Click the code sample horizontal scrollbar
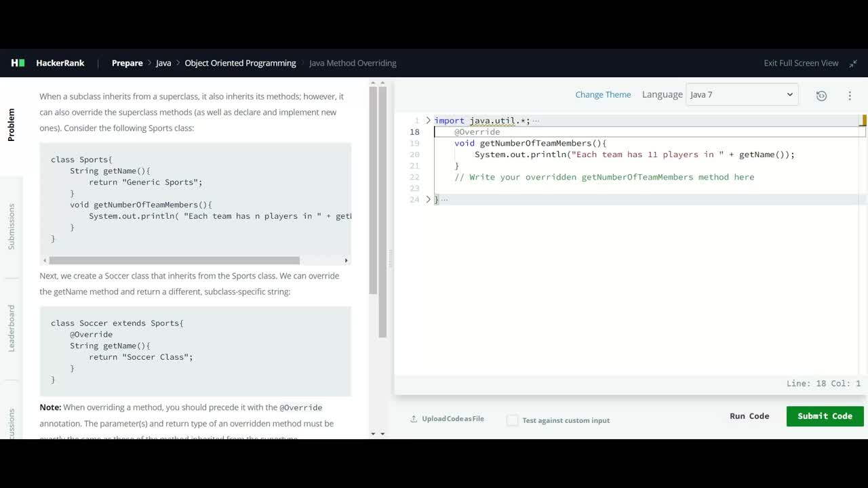The image size is (868, 488). (174, 260)
